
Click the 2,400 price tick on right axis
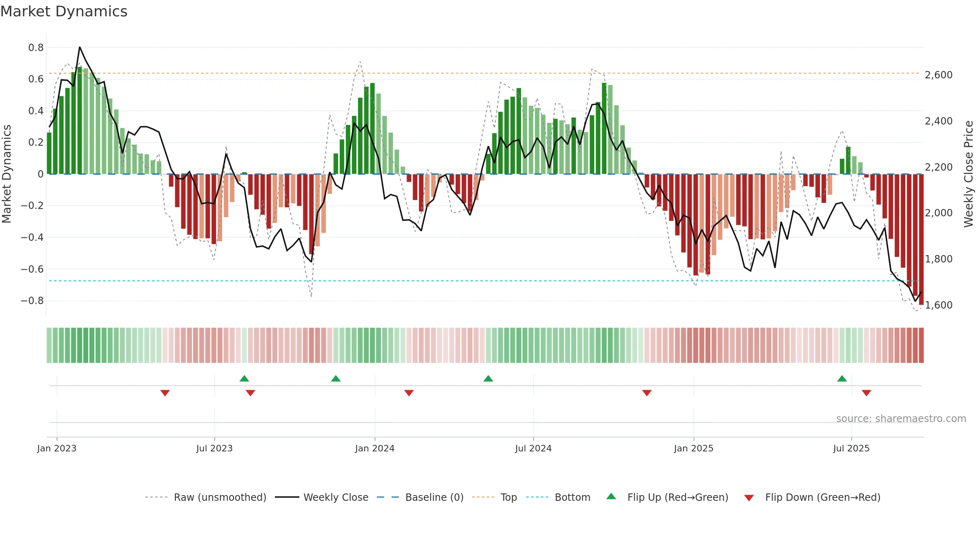coord(939,121)
